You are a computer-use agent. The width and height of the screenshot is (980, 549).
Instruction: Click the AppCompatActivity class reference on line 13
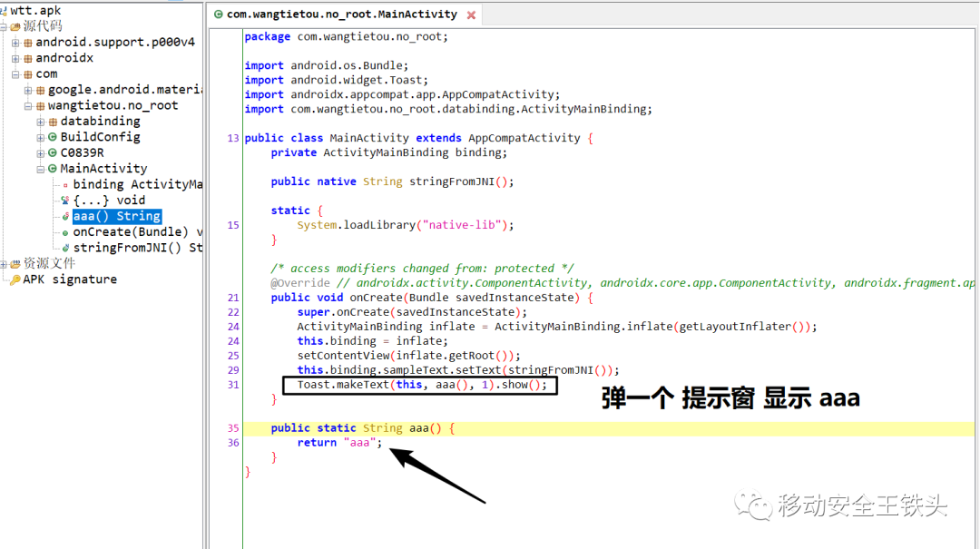[x=524, y=138]
